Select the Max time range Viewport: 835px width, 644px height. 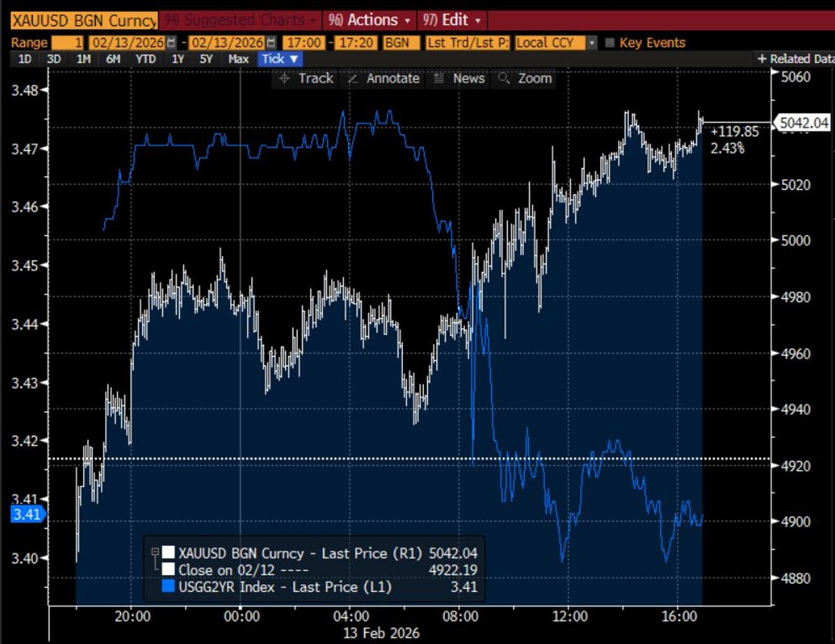pos(238,59)
